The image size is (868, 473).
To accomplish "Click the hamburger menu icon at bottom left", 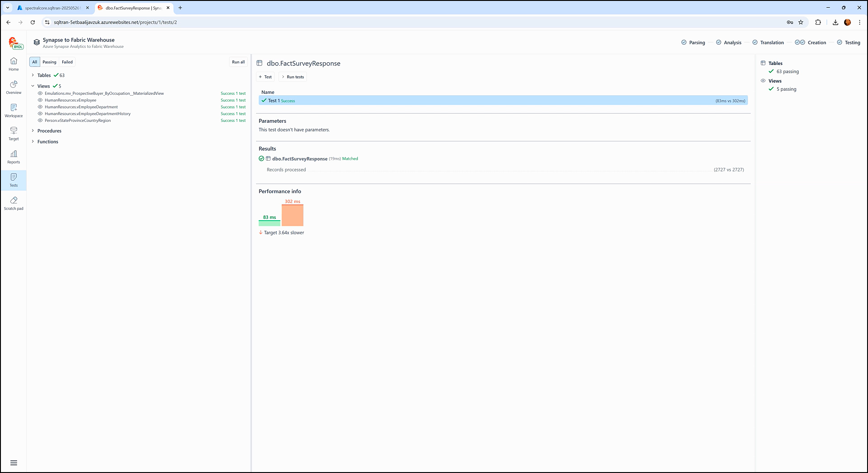I will coord(14,463).
